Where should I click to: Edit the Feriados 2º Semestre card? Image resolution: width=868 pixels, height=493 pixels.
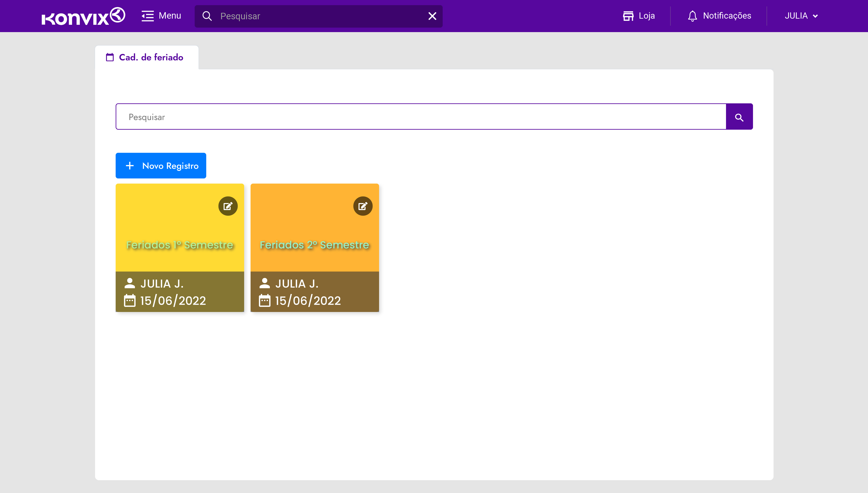[363, 206]
